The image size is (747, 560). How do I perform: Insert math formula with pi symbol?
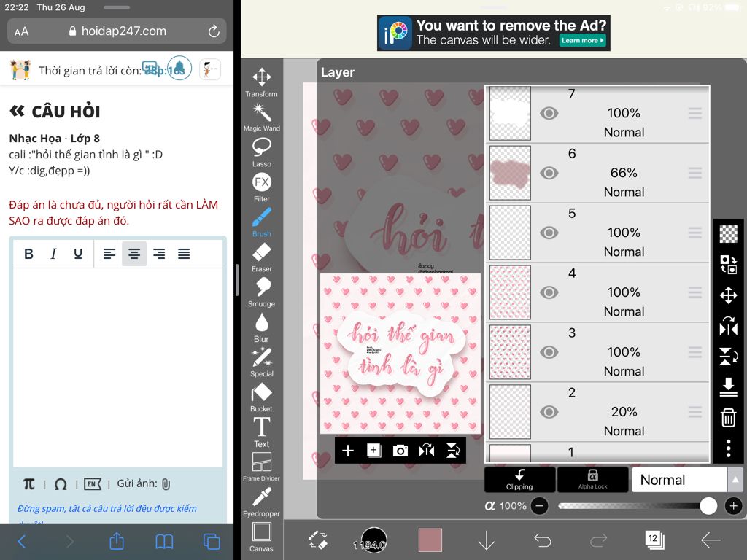coord(28,484)
